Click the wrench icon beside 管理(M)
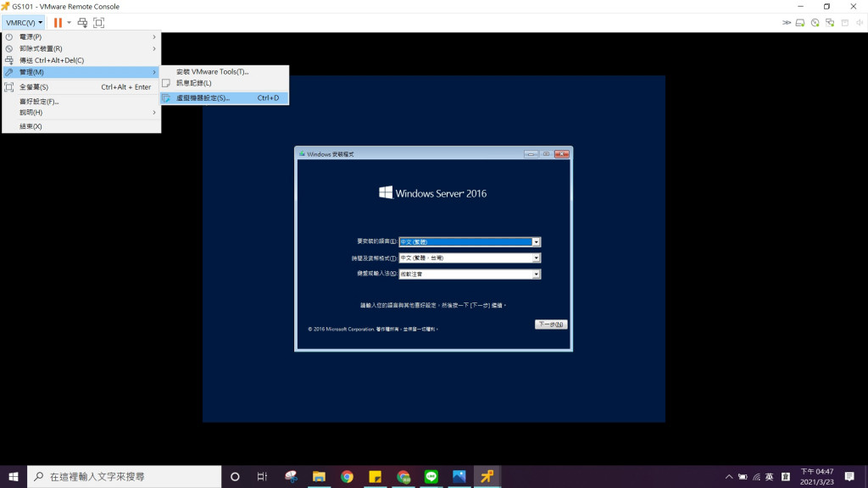Viewport: 868px width, 488px height. [8, 72]
